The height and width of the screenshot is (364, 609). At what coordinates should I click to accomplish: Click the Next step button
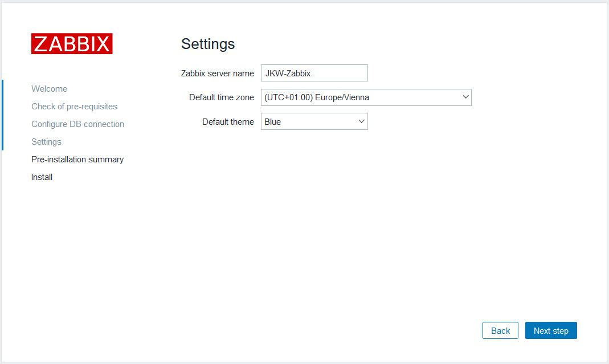pyautogui.click(x=550, y=330)
